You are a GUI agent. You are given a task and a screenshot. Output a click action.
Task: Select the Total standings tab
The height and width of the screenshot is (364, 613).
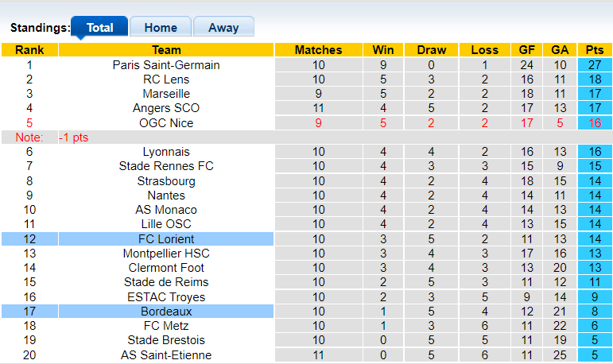99,27
